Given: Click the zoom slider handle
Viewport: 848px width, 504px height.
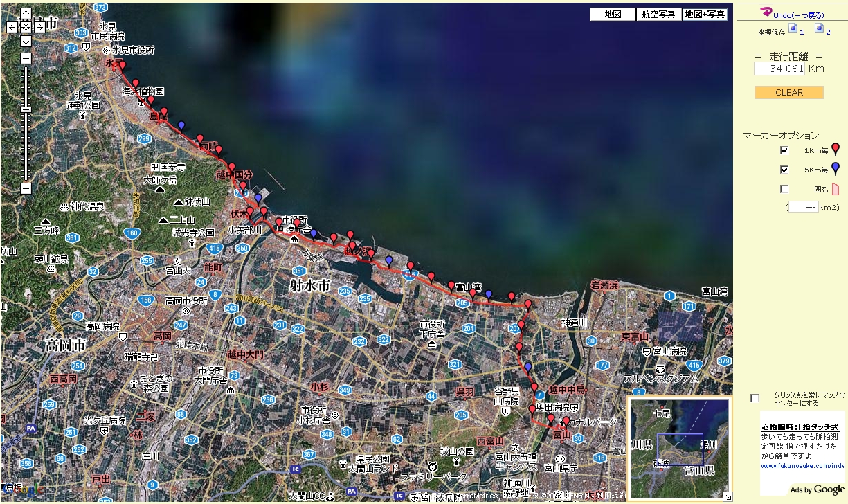Looking at the screenshot, I should (26, 109).
